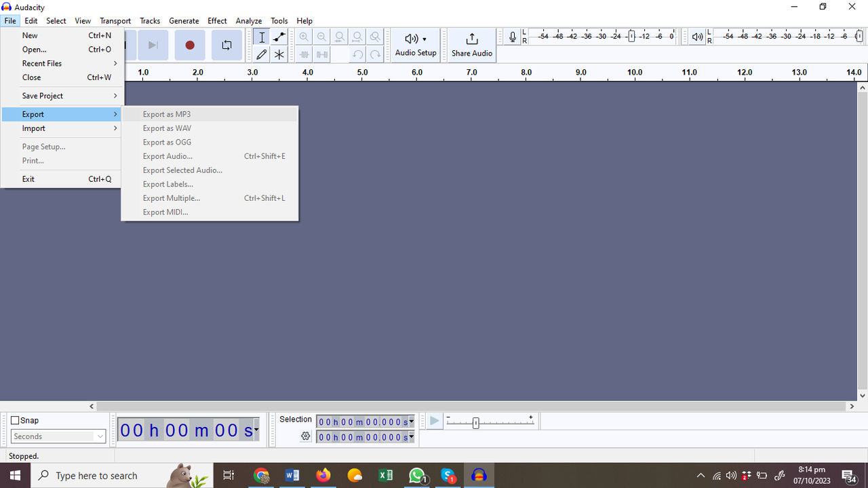
Task: Select the Selection (I-beam) tool
Action: pyautogui.click(x=262, y=37)
